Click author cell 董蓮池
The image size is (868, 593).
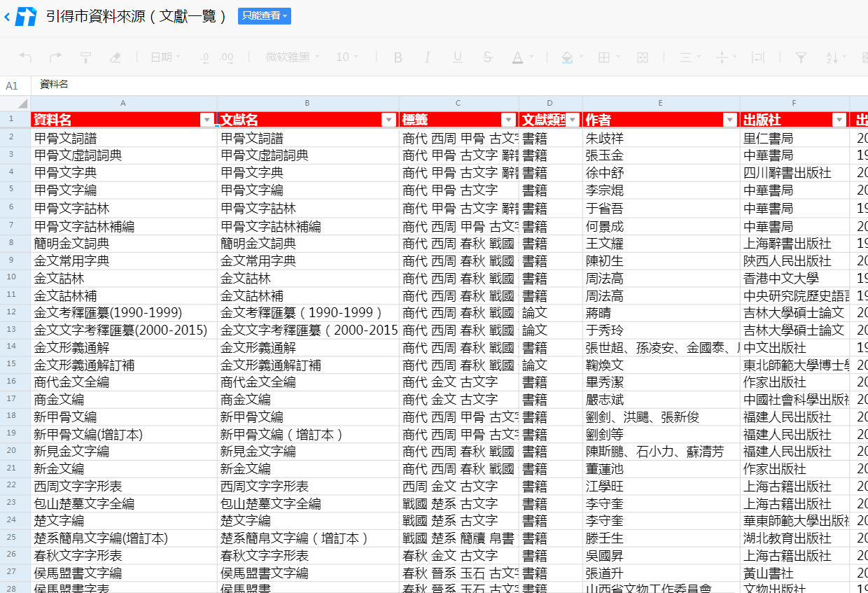click(x=661, y=468)
